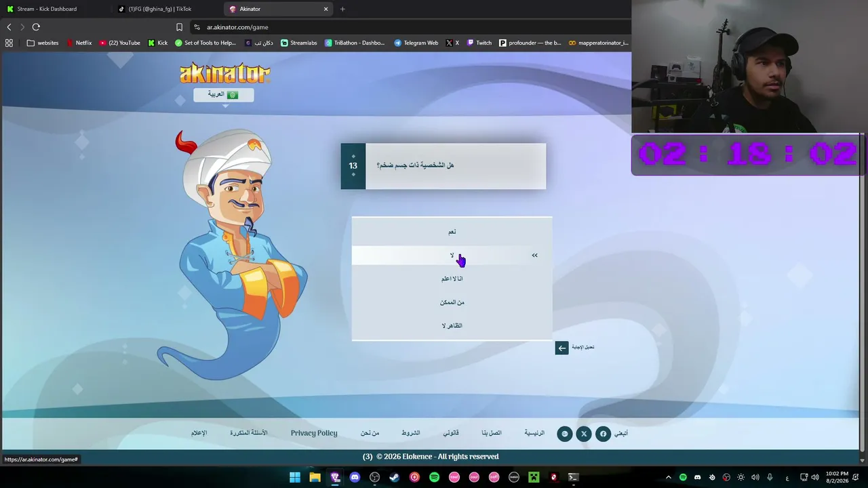Open the round icon left of X
This screenshot has height=488, width=868.
click(x=565, y=434)
